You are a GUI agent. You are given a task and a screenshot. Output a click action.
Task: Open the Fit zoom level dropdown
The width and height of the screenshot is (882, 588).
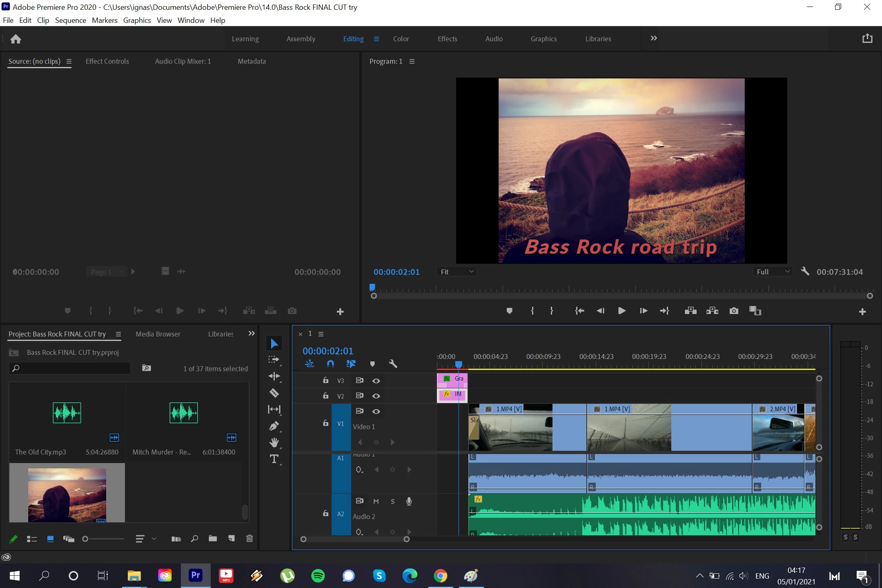click(x=457, y=272)
